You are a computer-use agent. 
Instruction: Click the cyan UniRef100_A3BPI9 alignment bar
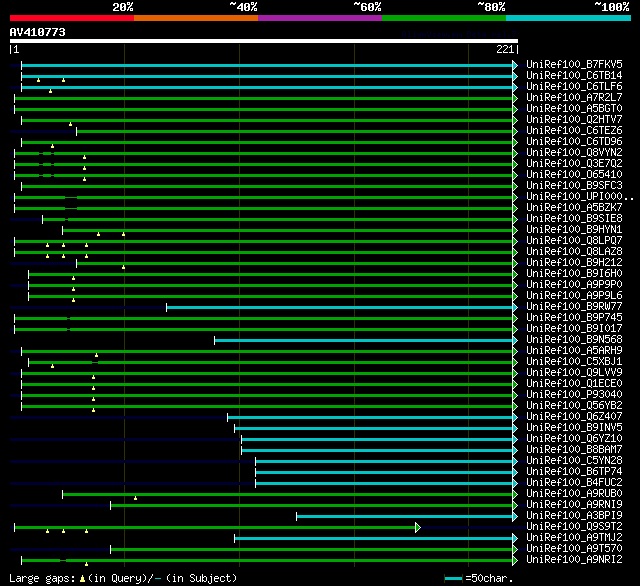pyautogui.click(x=405, y=517)
